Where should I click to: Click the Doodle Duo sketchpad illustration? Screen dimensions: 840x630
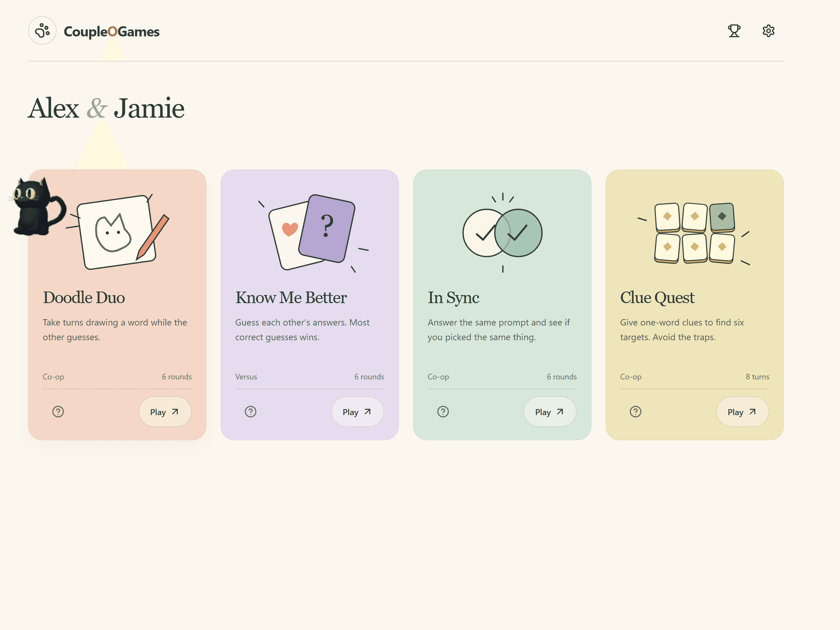click(x=117, y=232)
